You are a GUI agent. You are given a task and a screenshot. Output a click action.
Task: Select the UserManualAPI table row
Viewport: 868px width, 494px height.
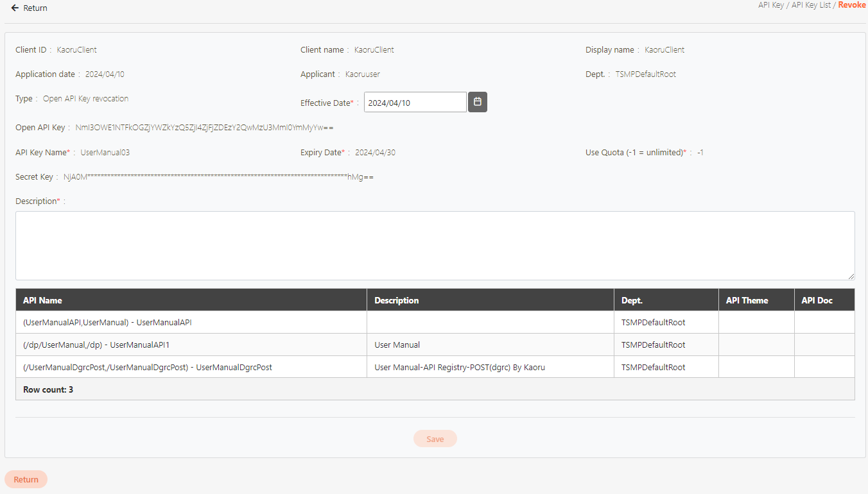point(107,323)
